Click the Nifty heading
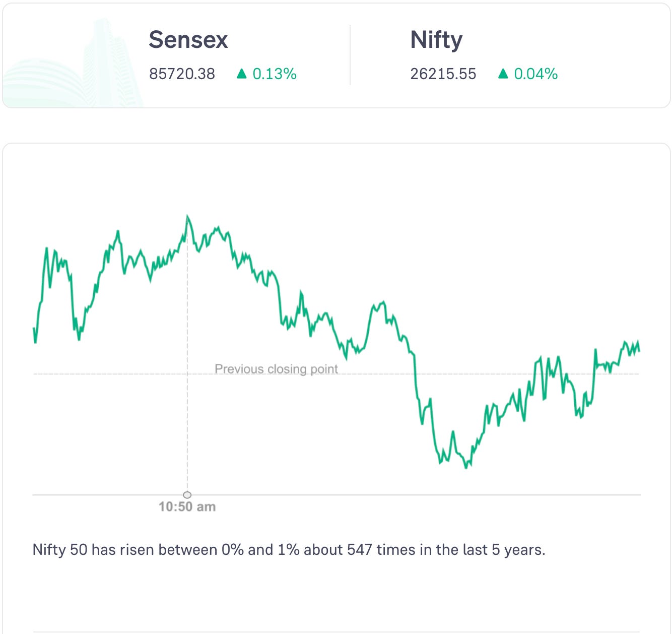The height and width of the screenshot is (634, 672). pos(436,40)
